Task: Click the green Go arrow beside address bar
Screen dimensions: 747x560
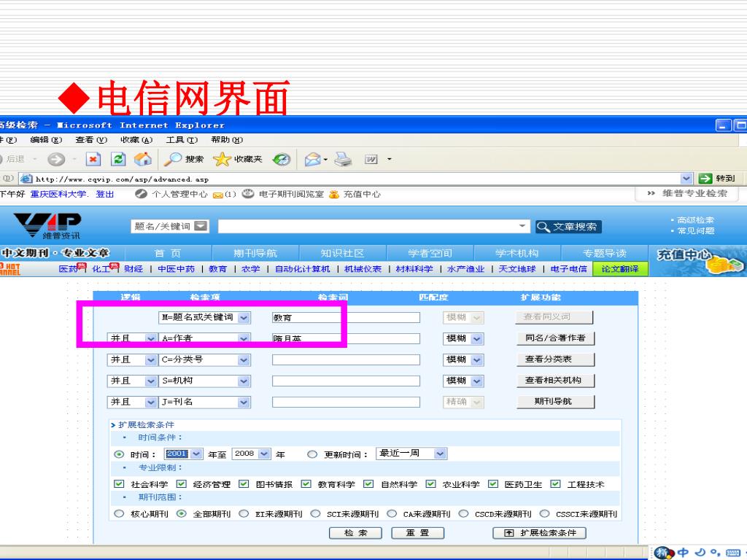Action: (705, 179)
